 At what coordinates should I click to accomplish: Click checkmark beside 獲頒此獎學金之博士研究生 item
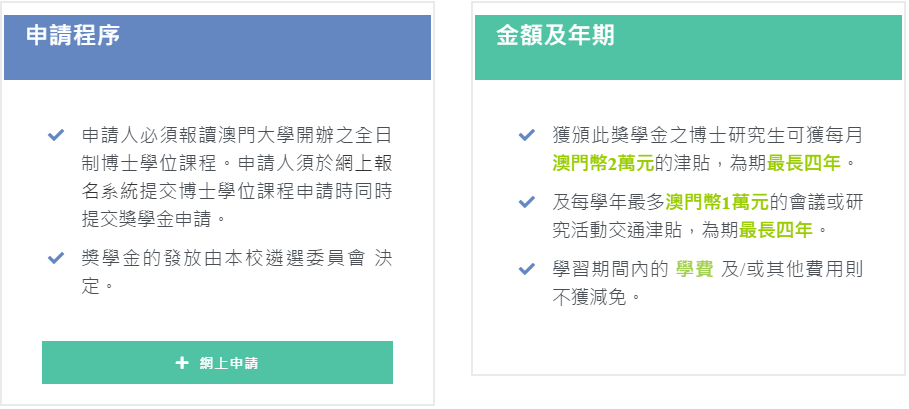point(527,134)
